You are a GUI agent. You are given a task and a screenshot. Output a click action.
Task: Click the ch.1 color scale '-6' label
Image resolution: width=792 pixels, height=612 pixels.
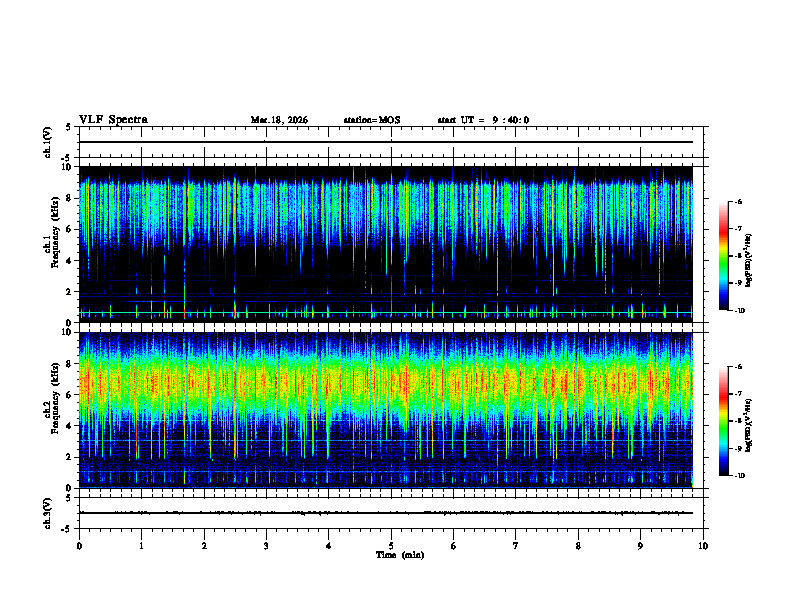[x=738, y=201]
